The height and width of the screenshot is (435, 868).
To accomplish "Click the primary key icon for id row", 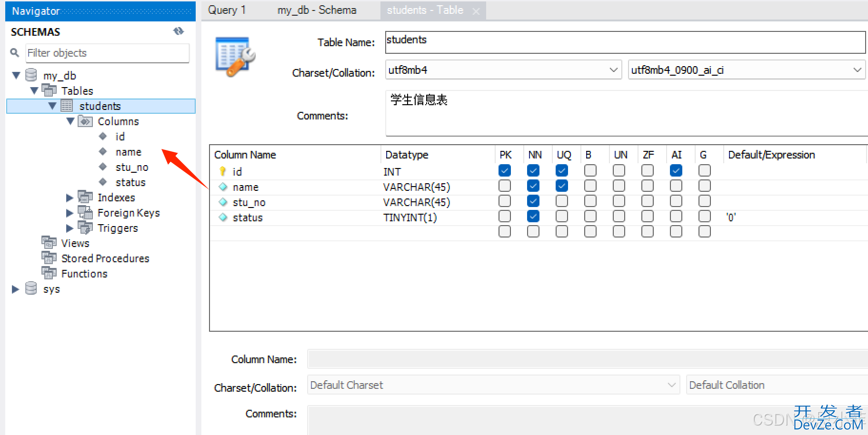I will (x=222, y=171).
